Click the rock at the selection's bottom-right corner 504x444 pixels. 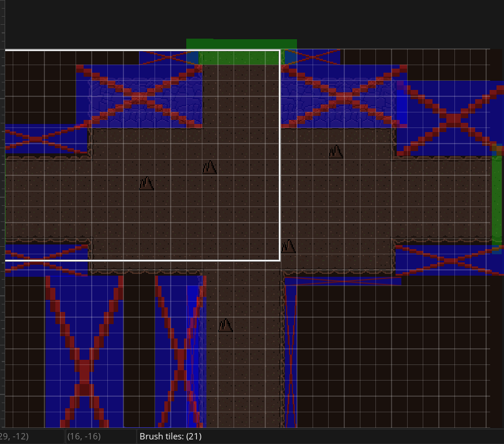pos(288,246)
